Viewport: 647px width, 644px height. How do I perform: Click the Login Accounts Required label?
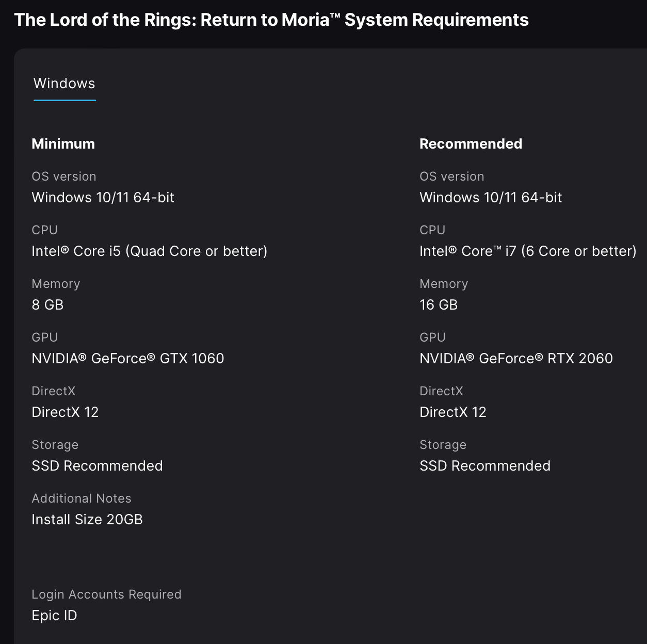click(x=106, y=594)
